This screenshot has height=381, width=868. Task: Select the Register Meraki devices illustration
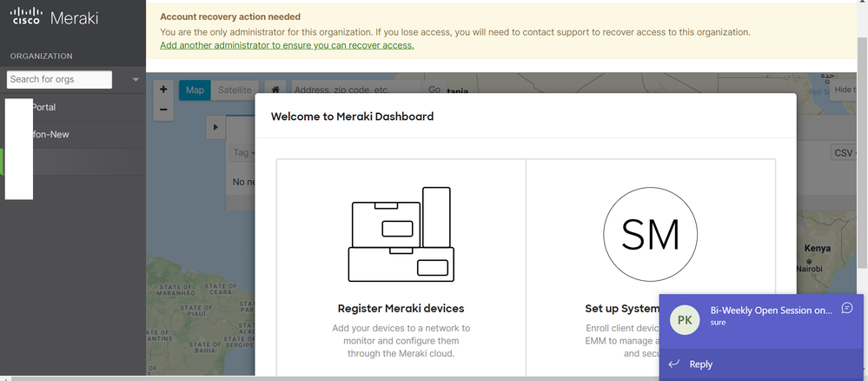[401, 234]
